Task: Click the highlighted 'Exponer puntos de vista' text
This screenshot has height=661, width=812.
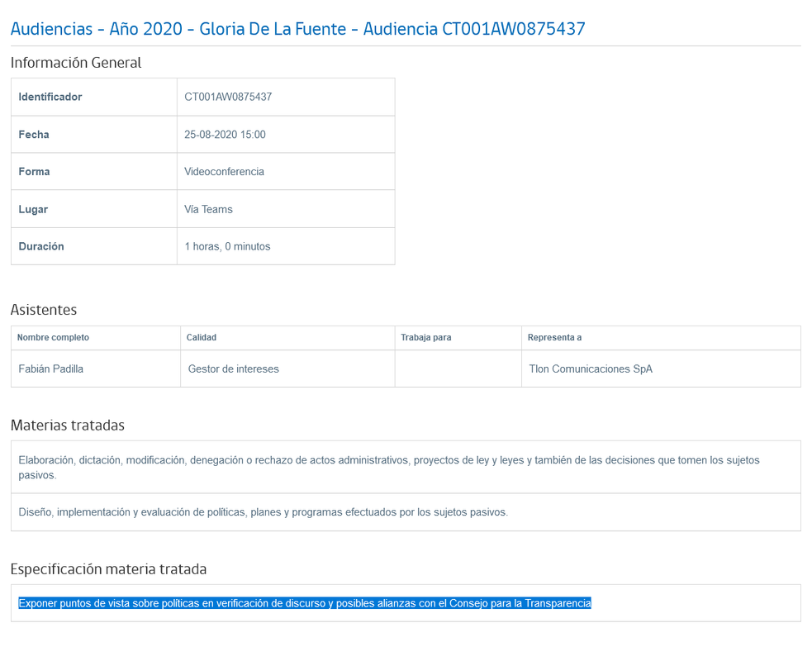Action: (305, 603)
